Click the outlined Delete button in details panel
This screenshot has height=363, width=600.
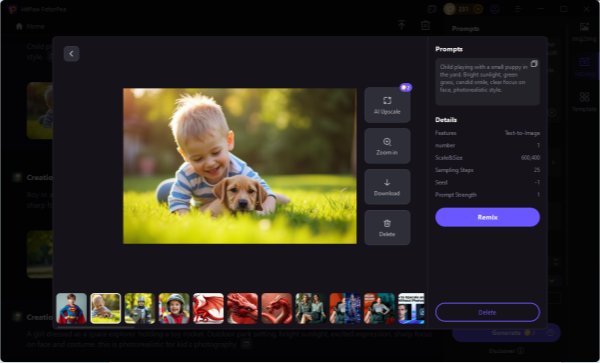click(x=488, y=313)
